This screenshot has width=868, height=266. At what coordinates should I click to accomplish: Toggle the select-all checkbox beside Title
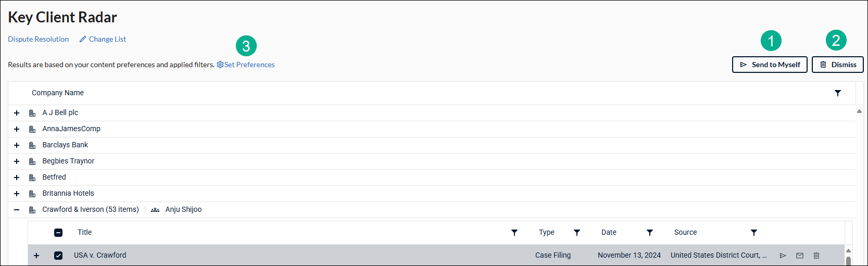tap(58, 233)
